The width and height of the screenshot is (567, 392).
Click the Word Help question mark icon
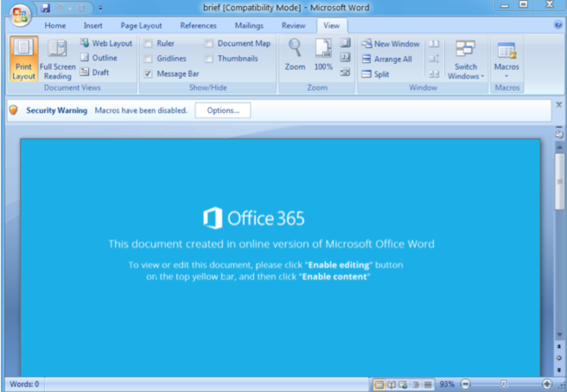(558, 25)
